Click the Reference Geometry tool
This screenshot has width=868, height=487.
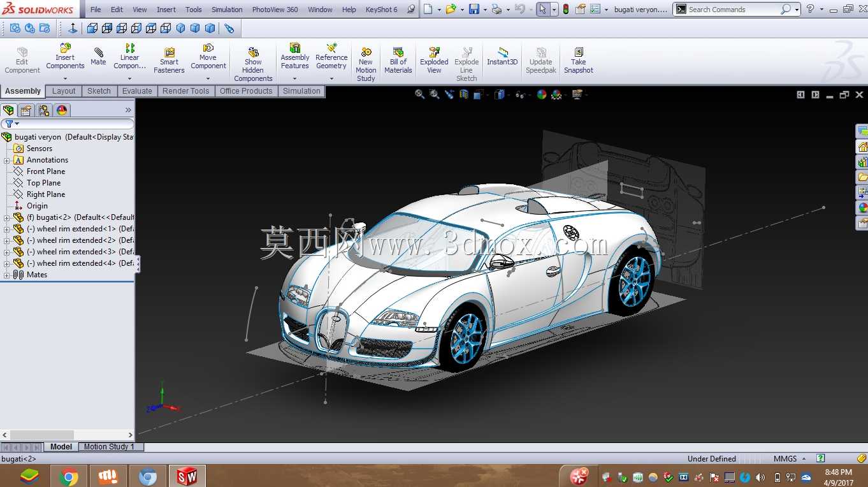[331, 57]
